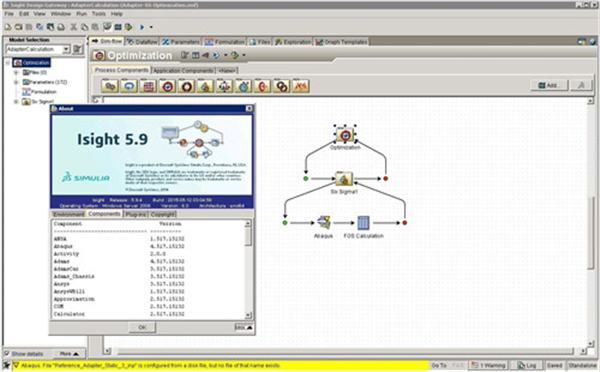Image resolution: width=600 pixels, height=372 pixels.
Task: Switch to the Dataflow tab
Action: (142, 42)
